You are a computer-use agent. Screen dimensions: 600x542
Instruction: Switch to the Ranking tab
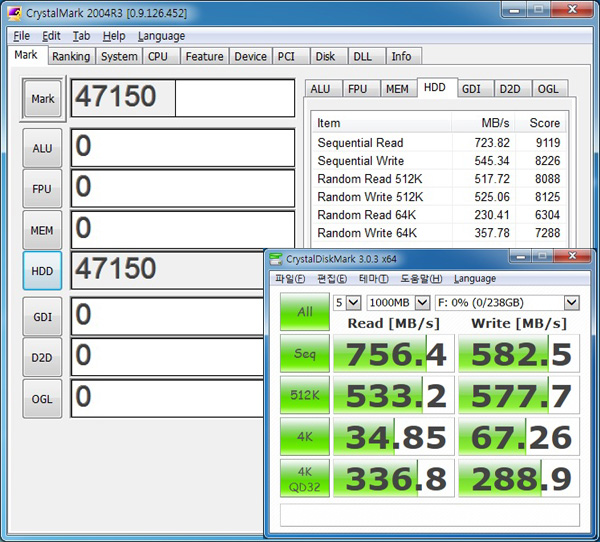71,56
